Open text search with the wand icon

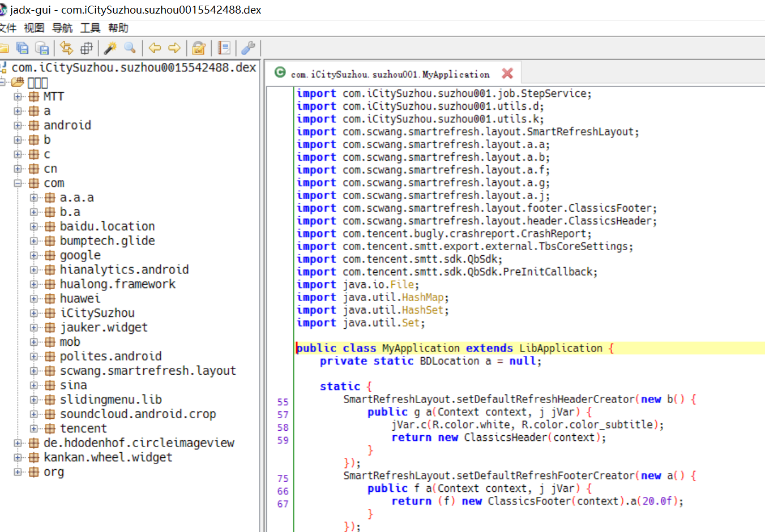point(110,48)
